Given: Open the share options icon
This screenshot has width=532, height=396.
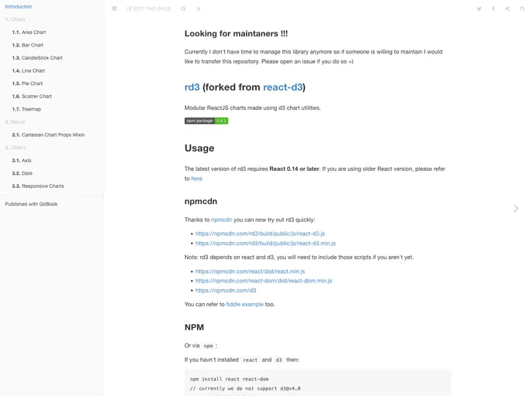Looking at the screenshot, I should point(507,9).
